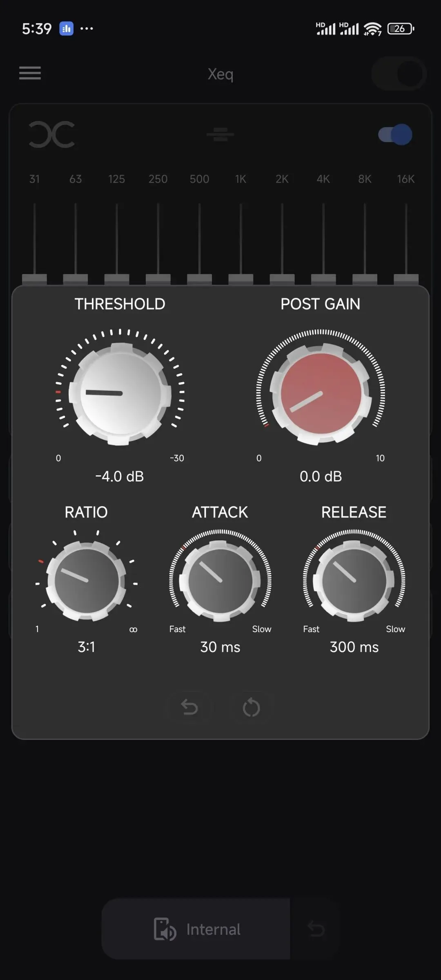Click the notification app icon in status bar
This screenshot has width=441, height=980.
click(x=67, y=29)
